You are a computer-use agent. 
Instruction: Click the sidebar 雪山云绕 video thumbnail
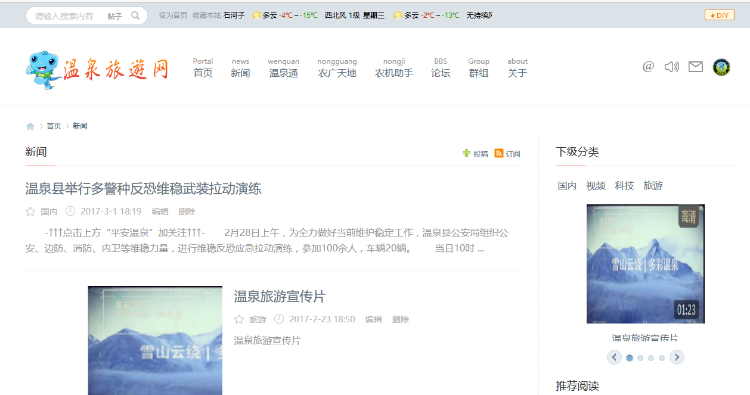646,264
